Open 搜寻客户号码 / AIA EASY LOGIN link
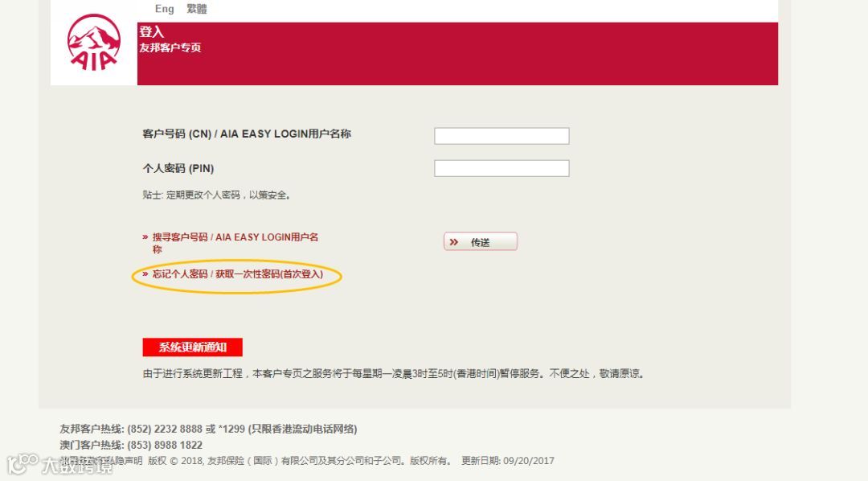This screenshot has width=868, height=481. click(x=235, y=243)
